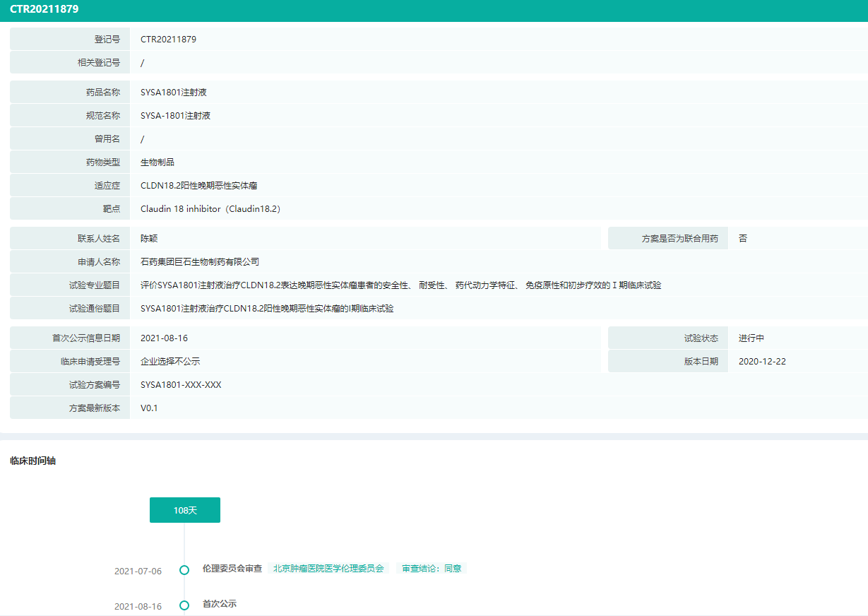The height and width of the screenshot is (616, 868).
Task: Click contact name 陈颖
Action: (x=149, y=239)
